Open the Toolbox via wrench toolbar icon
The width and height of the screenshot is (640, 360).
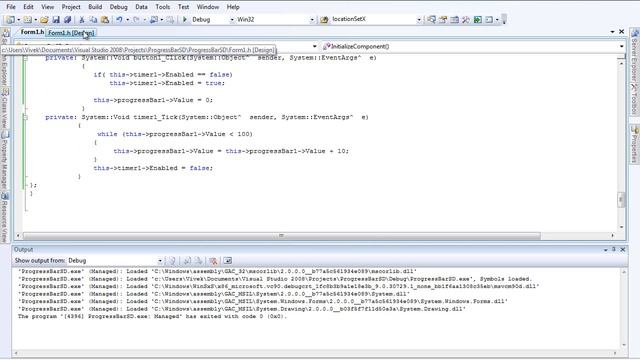point(466,20)
